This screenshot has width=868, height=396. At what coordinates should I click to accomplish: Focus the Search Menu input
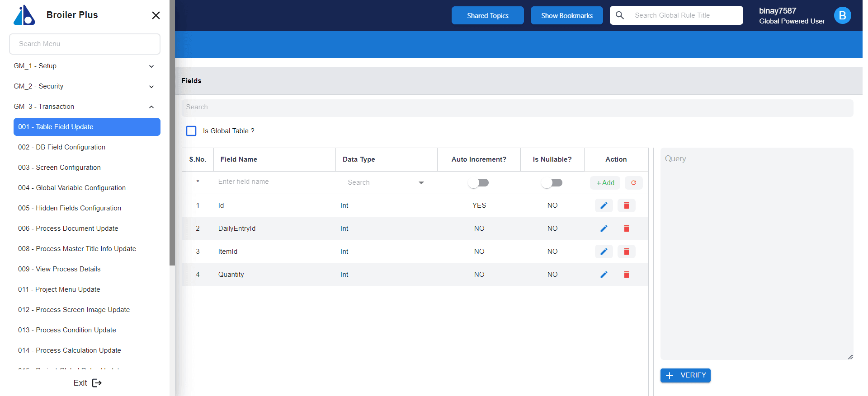85,44
